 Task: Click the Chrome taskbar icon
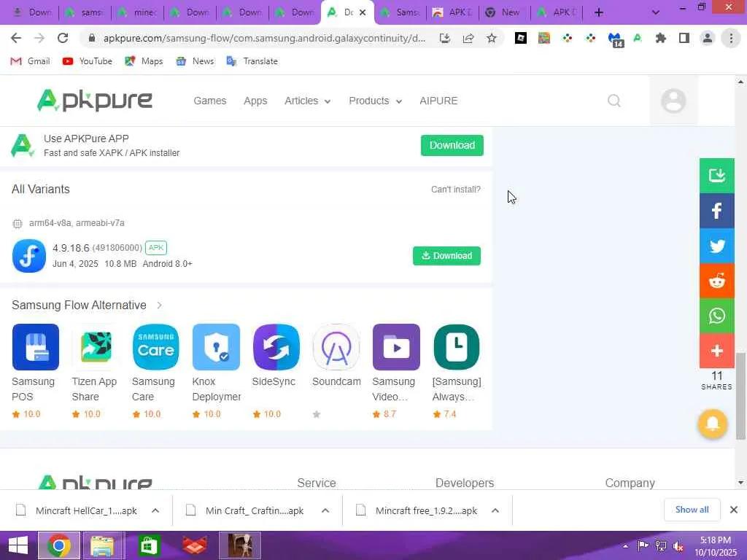(x=59, y=545)
